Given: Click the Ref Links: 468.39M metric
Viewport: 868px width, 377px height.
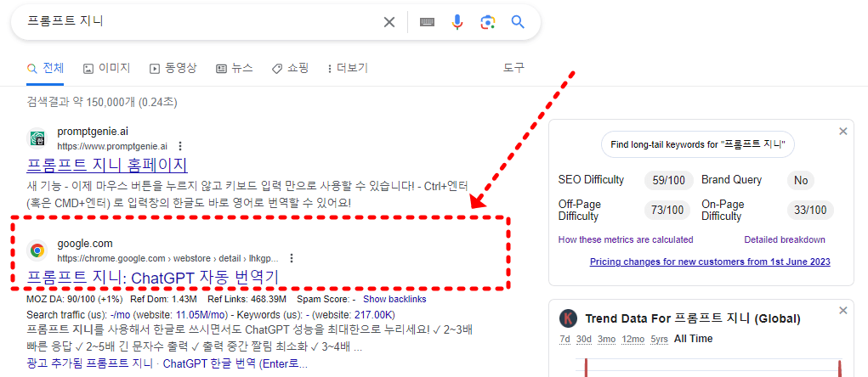Looking at the screenshot, I should [247, 300].
